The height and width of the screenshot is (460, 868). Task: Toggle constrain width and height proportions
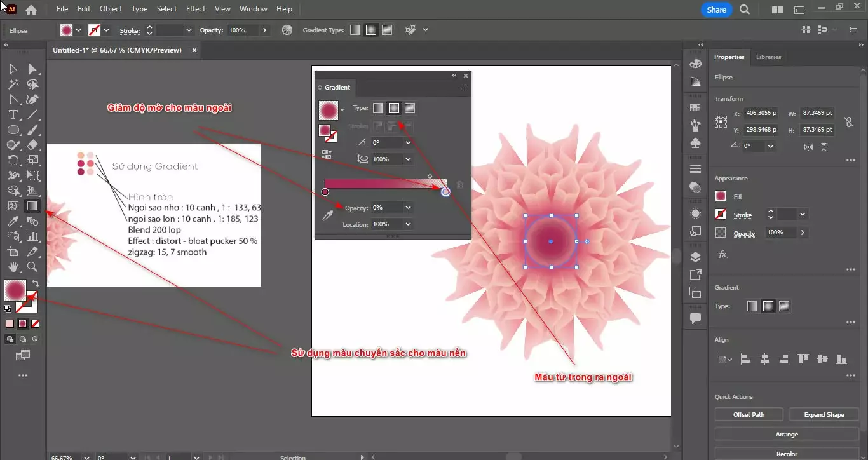tap(848, 122)
